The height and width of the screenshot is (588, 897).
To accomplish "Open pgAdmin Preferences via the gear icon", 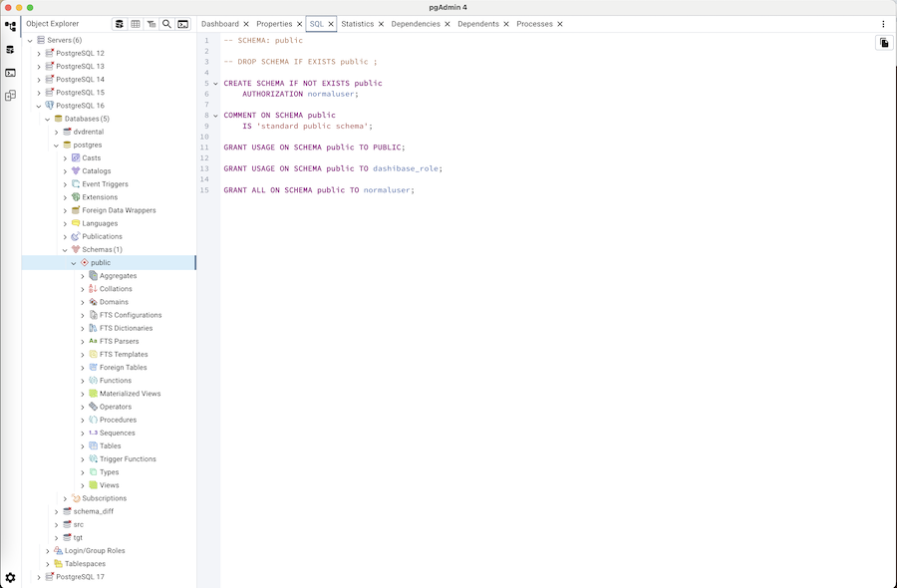I will point(10,577).
